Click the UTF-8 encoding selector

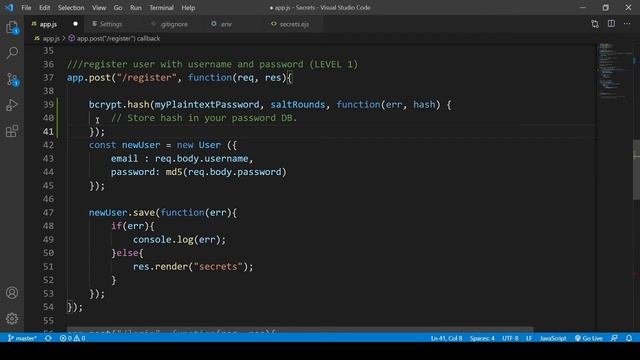point(510,338)
